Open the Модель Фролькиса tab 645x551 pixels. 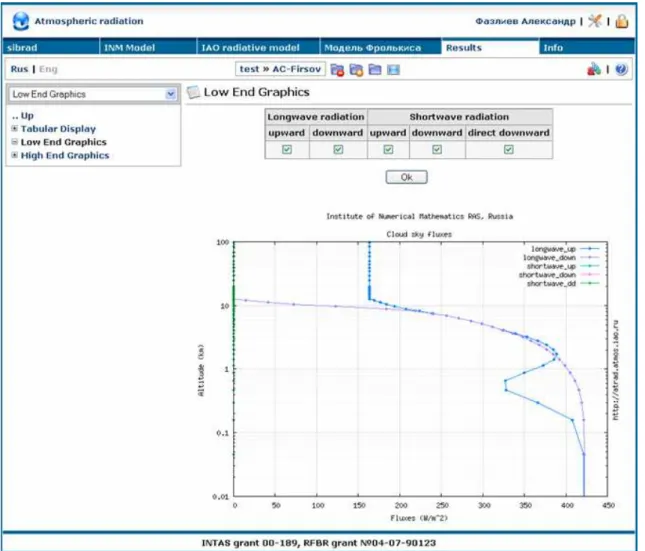pyautogui.click(x=381, y=47)
